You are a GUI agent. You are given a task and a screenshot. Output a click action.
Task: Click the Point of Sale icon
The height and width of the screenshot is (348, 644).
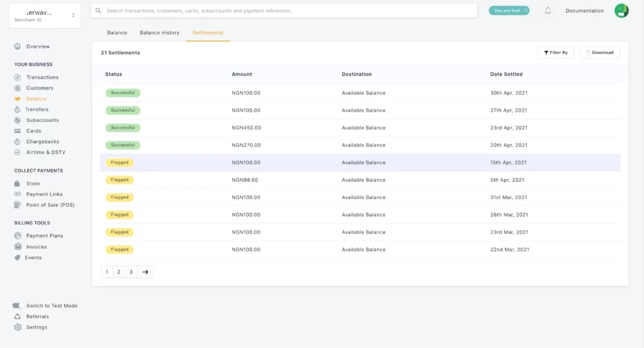(17, 204)
